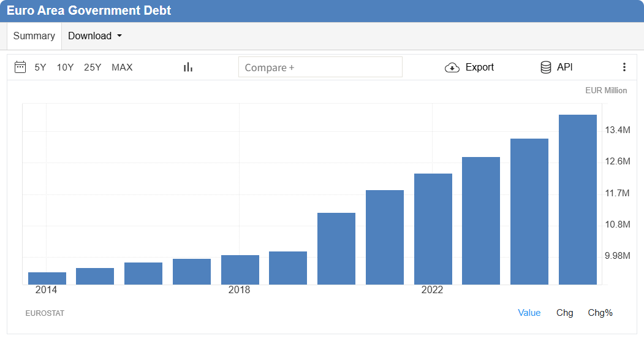
Task: Switch to the bar chart type icon
Action: 188,67
